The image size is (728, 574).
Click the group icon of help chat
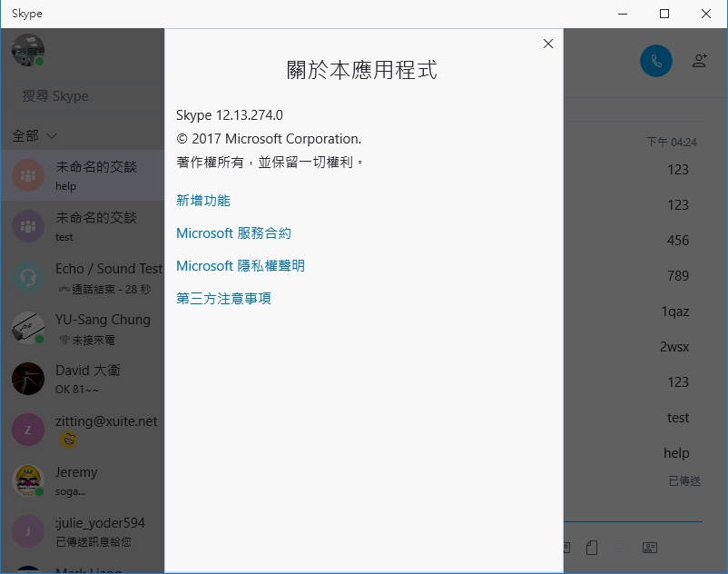(28, 175)
